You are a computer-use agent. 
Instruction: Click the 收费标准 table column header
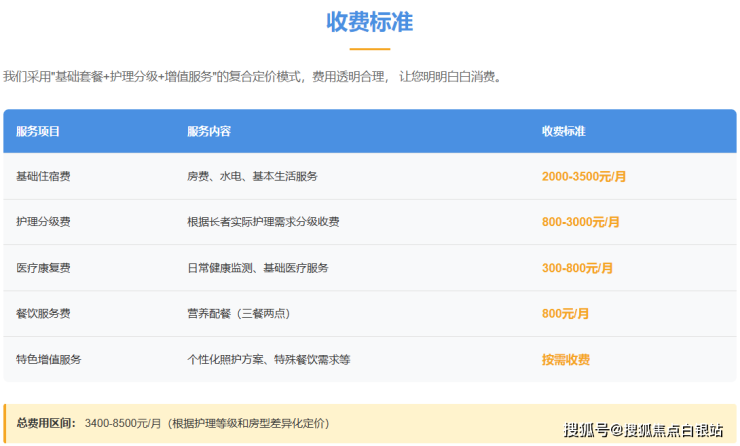coord(564,132)
